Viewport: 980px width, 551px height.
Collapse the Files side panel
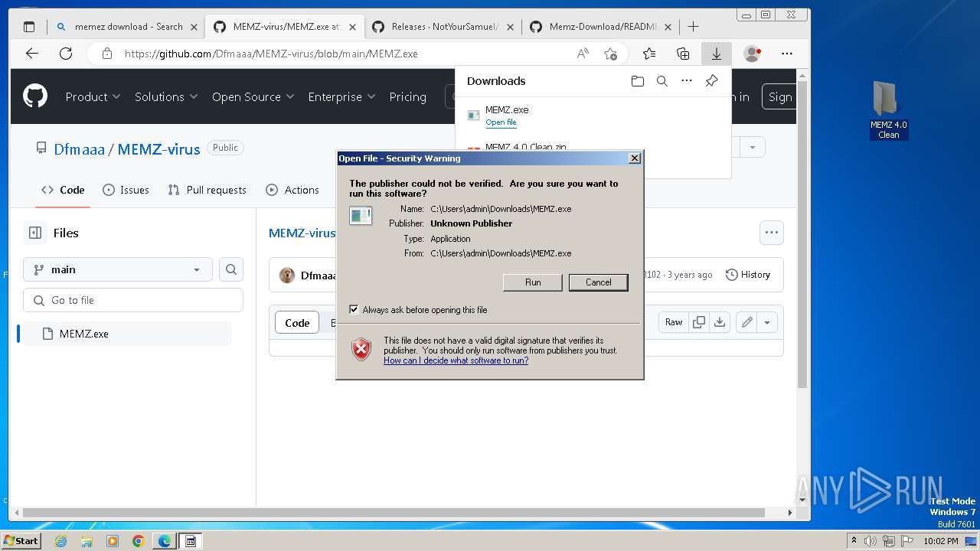point(34,233)
